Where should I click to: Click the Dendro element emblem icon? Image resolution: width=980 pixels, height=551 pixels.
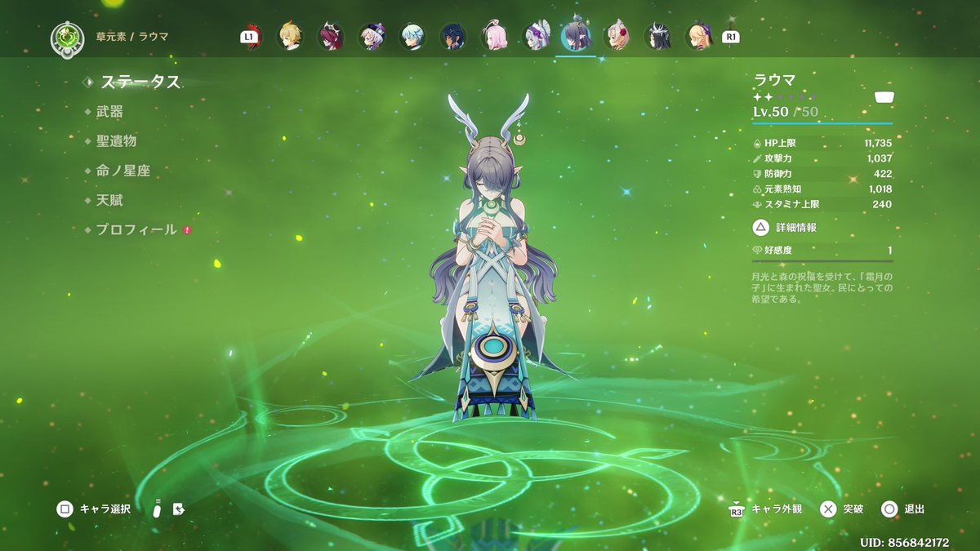(x=67, y=38)
